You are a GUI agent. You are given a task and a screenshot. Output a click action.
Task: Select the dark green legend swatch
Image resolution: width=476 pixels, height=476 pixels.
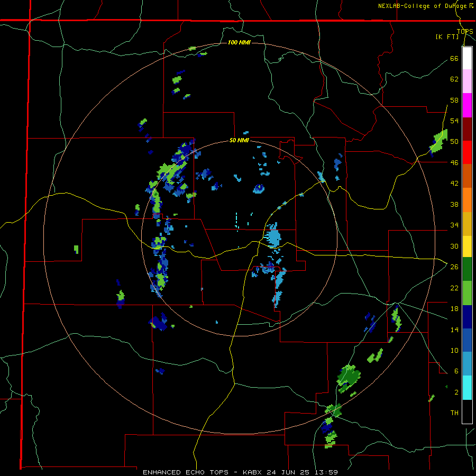pyautogui.click(x=467, y=269)
